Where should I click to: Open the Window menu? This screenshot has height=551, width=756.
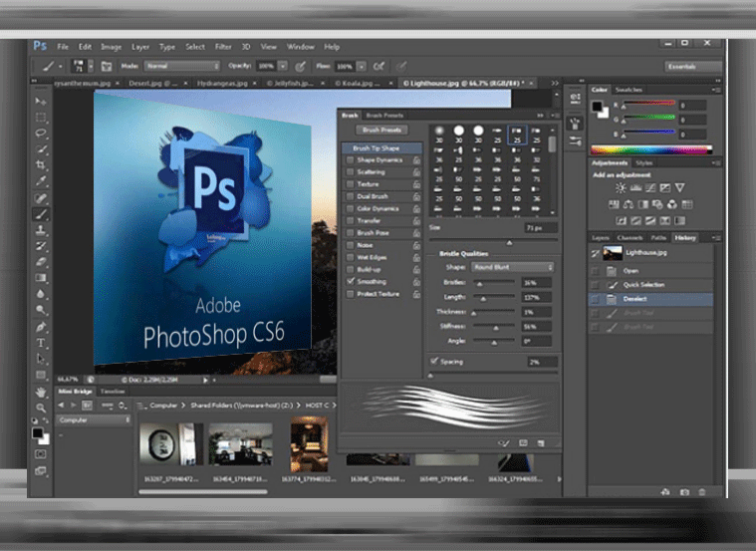pyautogui.click(x=301, y=47)
